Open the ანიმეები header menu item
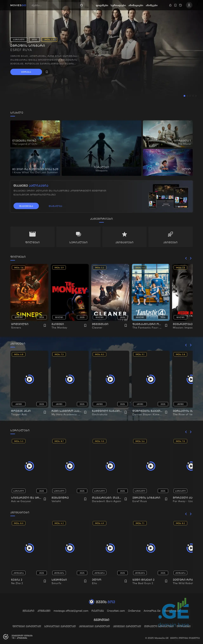 tap(151, 5)
